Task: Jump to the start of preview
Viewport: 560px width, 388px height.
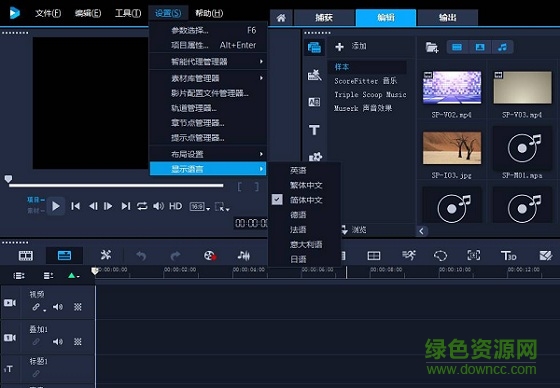Action: click(75, 206)
